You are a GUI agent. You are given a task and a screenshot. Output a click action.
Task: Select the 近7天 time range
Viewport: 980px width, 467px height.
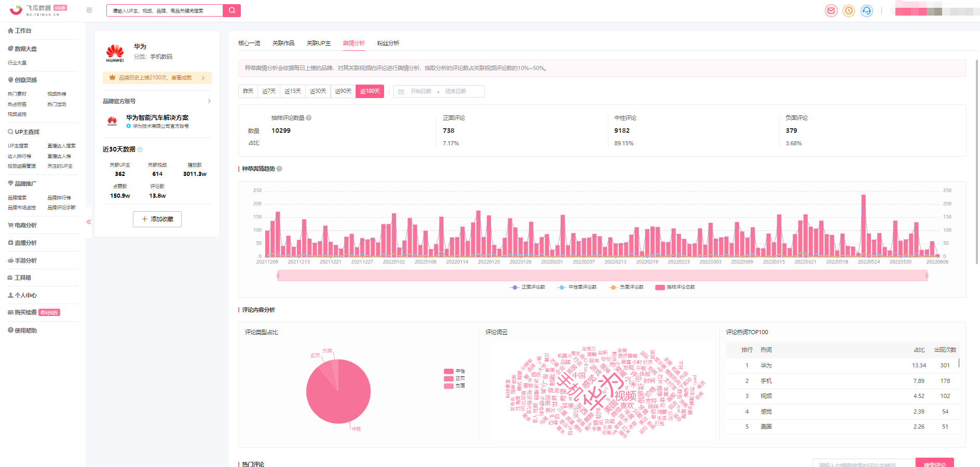coord(269,91)
